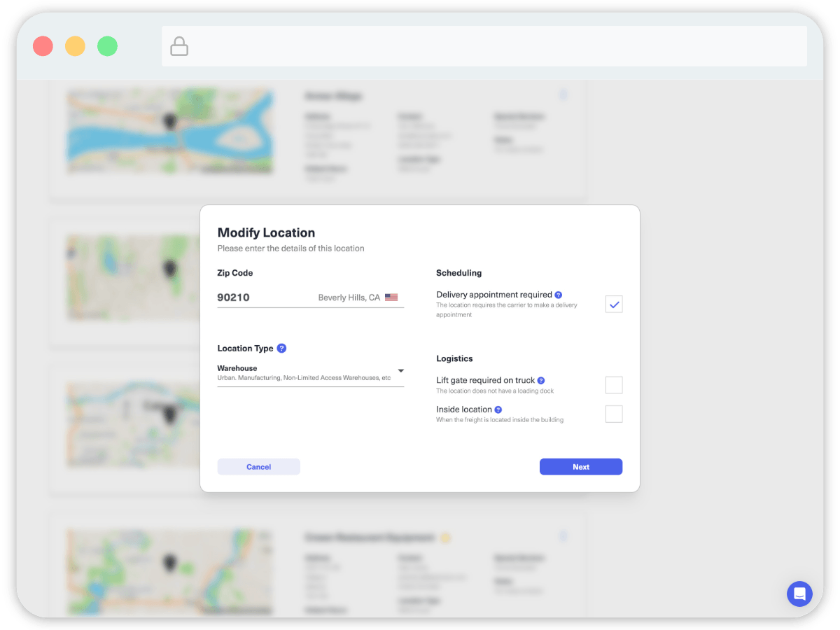Image resolution: width=840 pixels, height=630 pixels.
Task: Expand the Location Type dropdown arrow
Action: 400,371
